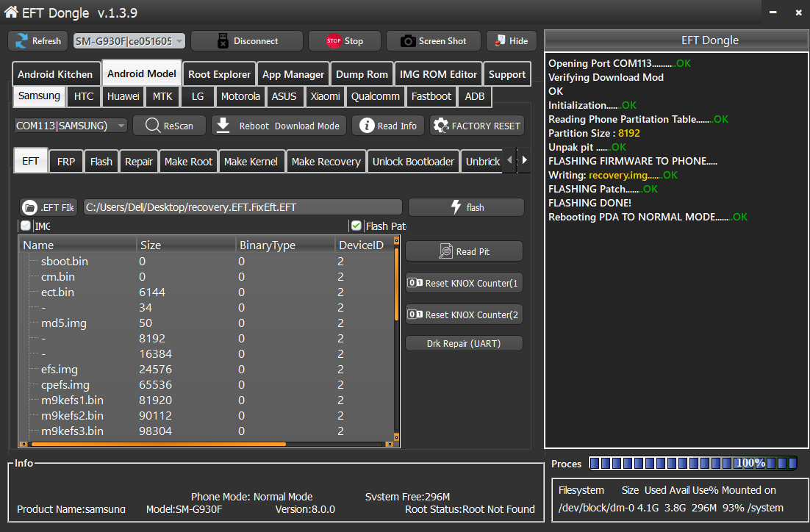Screen dimensions: 810x532
Task: Select the cpefs.img row
Action: pyautogui.click(x=207, y=385)
